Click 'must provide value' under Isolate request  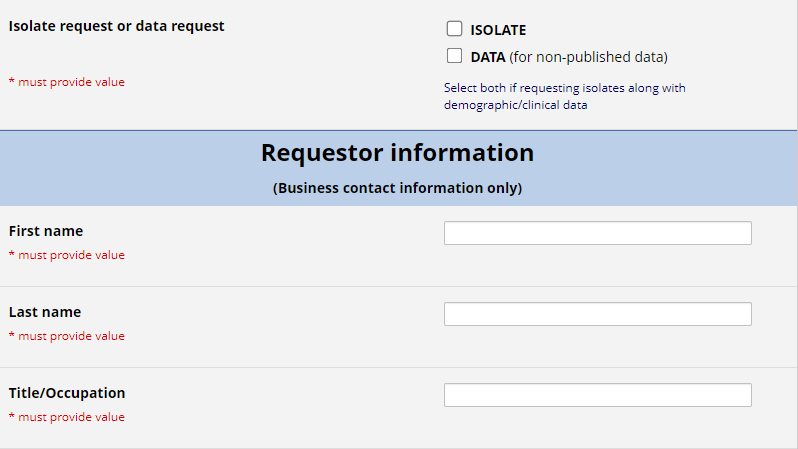coord(67,82)
